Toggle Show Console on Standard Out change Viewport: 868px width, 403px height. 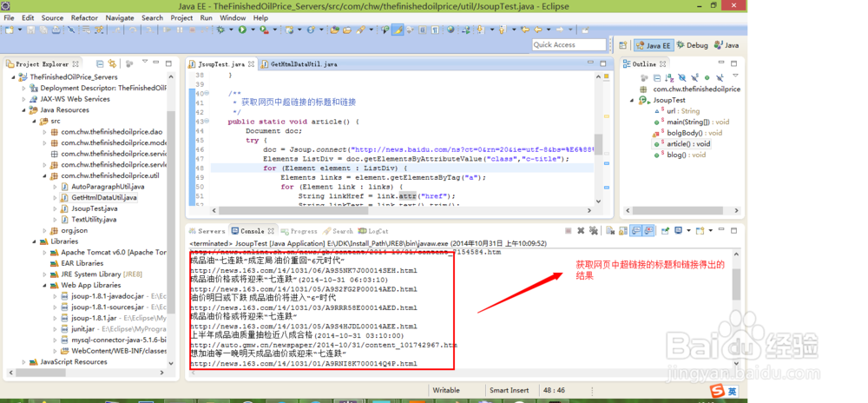coord(636,230)
